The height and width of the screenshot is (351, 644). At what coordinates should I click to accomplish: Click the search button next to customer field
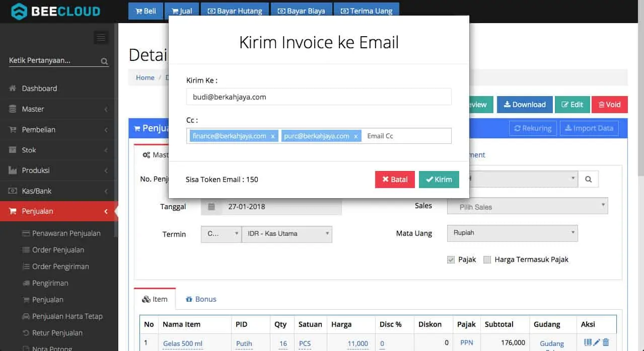pyautogui.click(x=588, y=179)
